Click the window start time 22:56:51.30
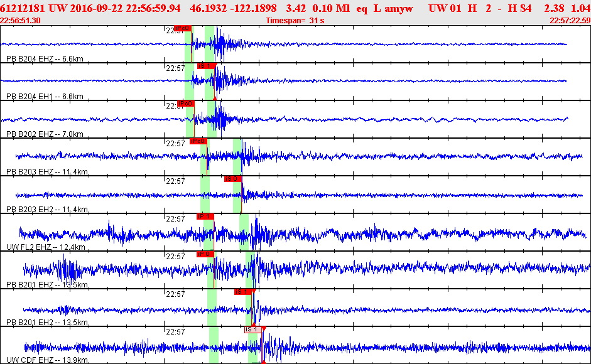Image resolution: width=591 pixels, height=364 pixels. (20, 20)
